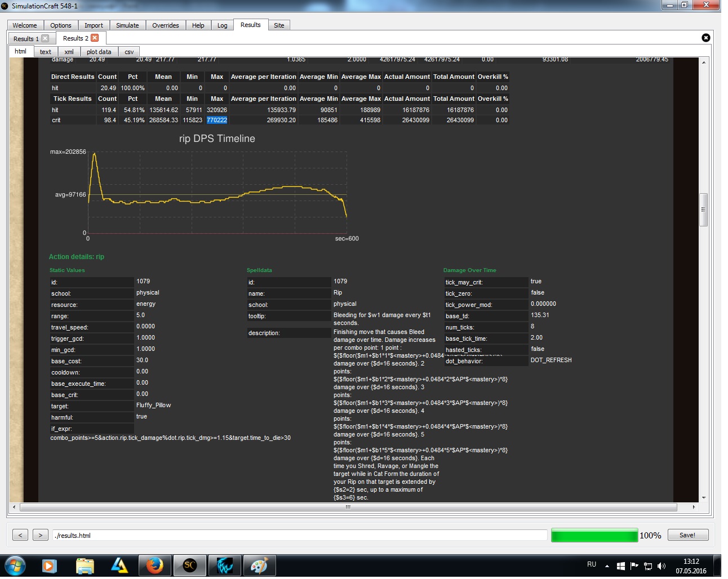Click the SimulationCraft taskbar icon

click(x=190, y=565)
